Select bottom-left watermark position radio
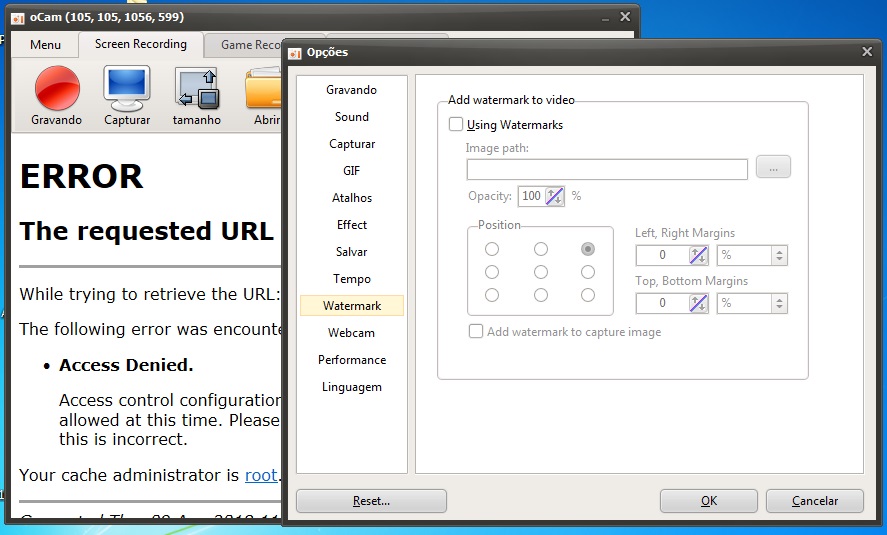The height and width of the screenshot is (535, 887). click(492, 295)
